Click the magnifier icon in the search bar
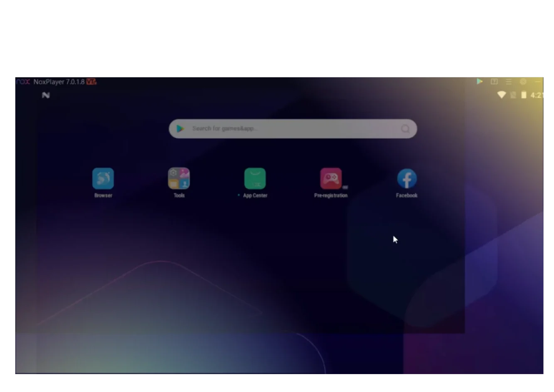This screenshot has height=392, width=554. pyautogui.click(x=405, y=129)
